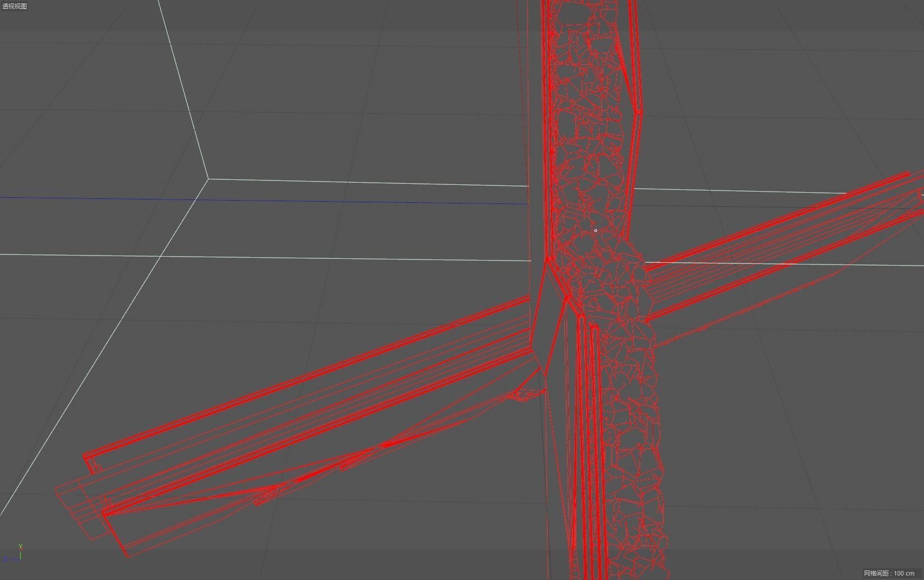924x580 pixels.
Task: Click the 透视视图 viewport label
Action: (x=15, y=6)
